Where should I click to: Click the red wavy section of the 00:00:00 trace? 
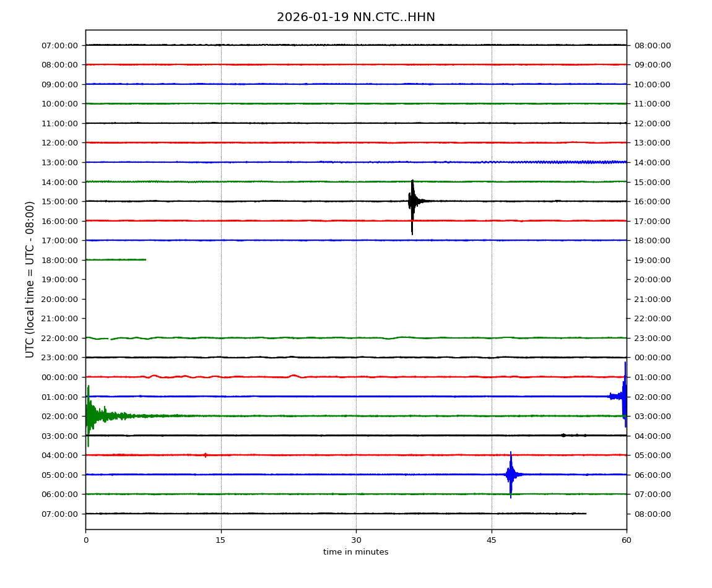pyautogui.click(x=167, y=376)
